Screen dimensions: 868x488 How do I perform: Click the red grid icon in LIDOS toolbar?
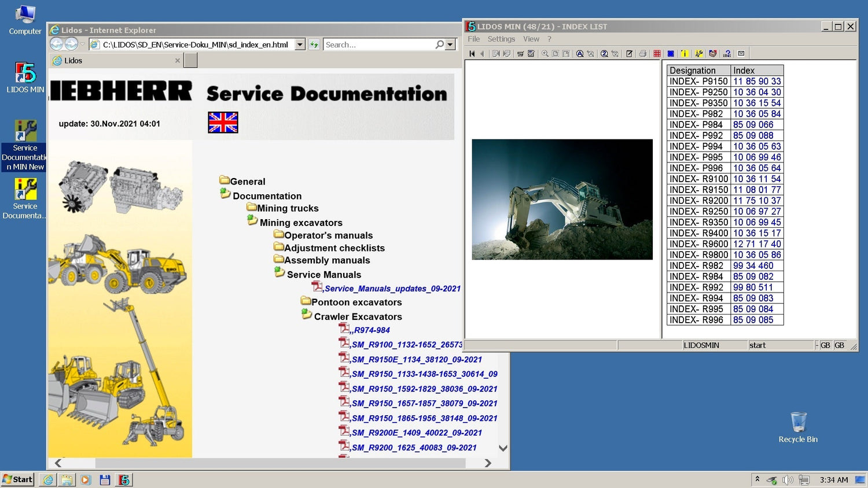657,54
